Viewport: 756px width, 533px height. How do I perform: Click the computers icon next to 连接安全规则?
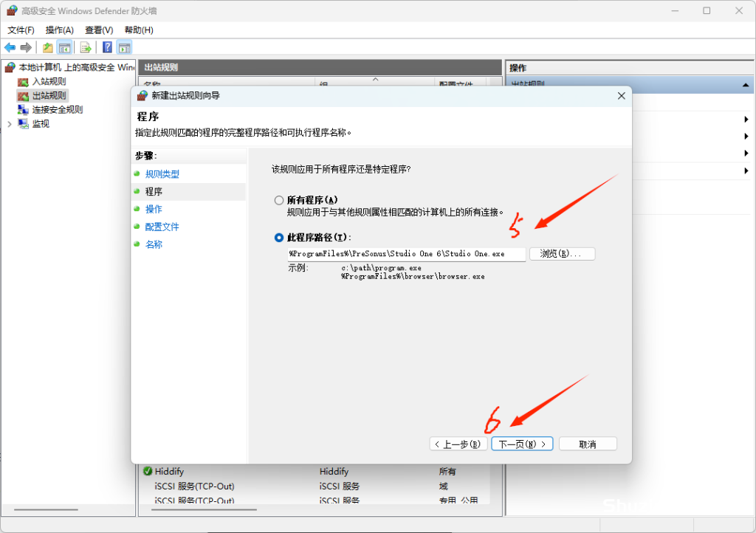pos(23,109)
